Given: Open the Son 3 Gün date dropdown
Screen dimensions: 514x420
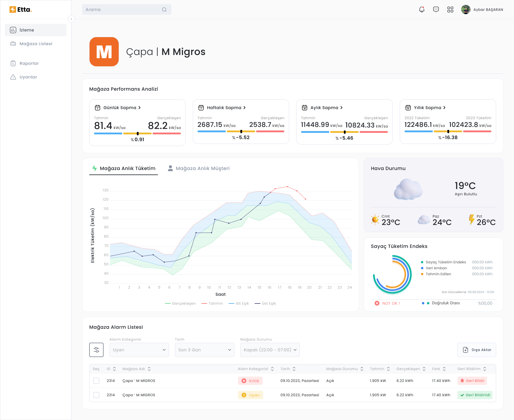Looking at the screenshot, I should (204, 350).
